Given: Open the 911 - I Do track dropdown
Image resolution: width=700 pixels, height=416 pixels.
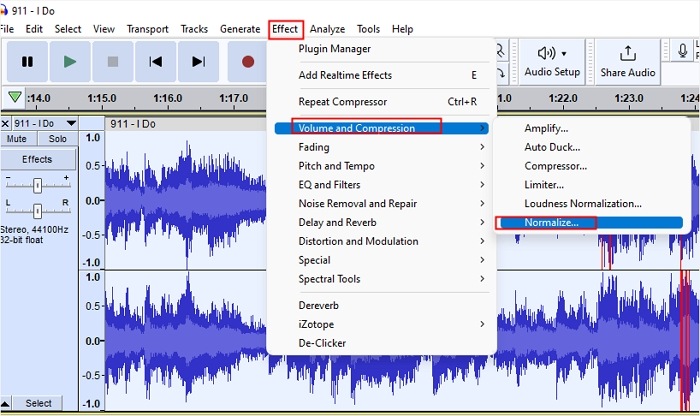Looking at the screenshot, I should [x=71, y=123].
